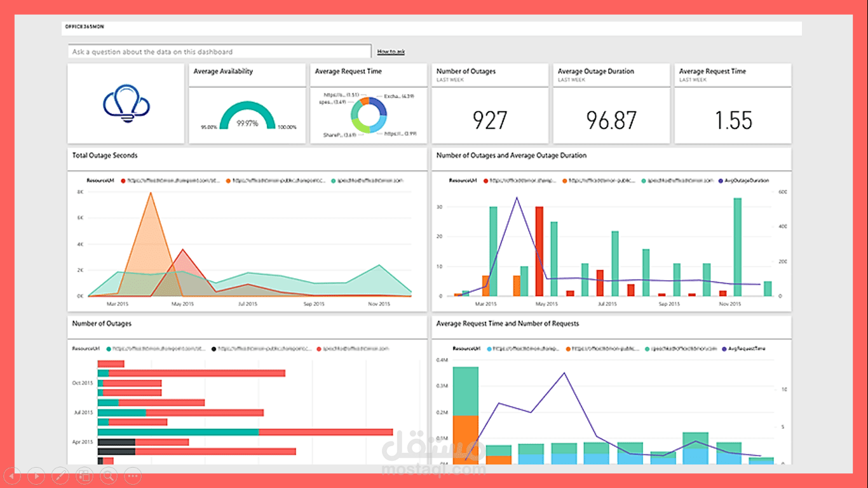This screenshot has width=868, height=488.
Task: Open the see all slides view
Action: 85,475
